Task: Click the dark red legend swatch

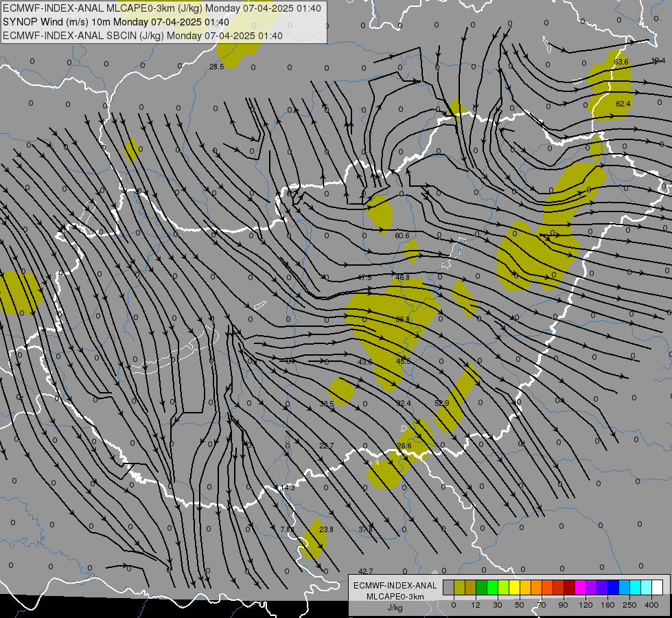Action: [570, 587]
